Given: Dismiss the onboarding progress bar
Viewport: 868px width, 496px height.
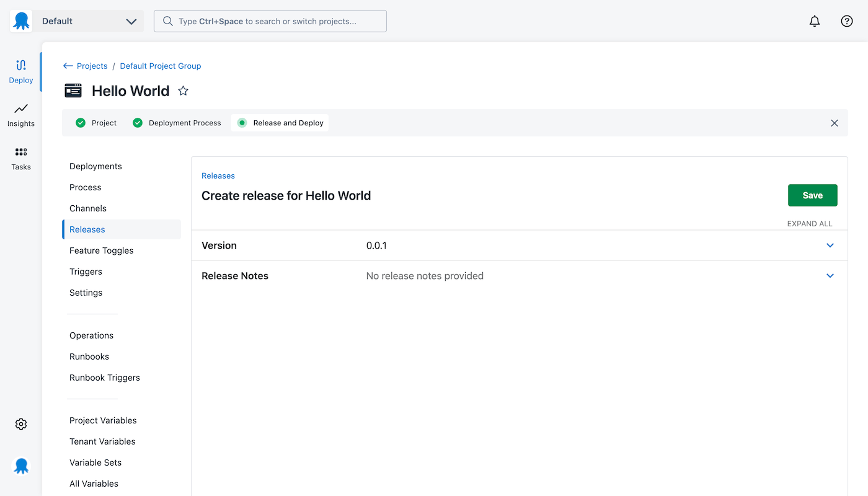Looking at the screenshot, I should click(835, 123).
